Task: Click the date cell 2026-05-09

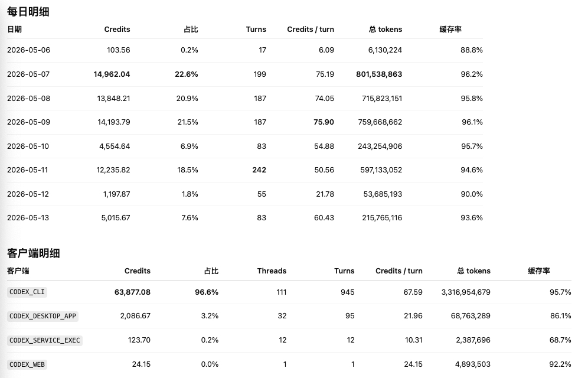Action: [28, 122]
